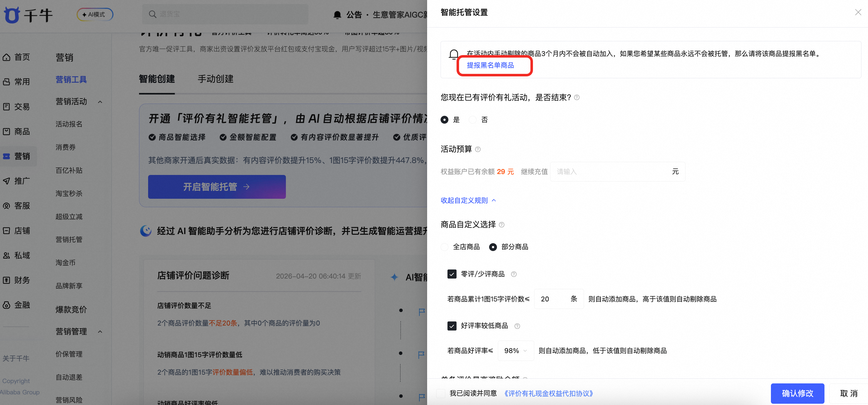This screenshot has height=405, width=868.
Task: Switch to 智能创建 tab
Action: point(157,79)
